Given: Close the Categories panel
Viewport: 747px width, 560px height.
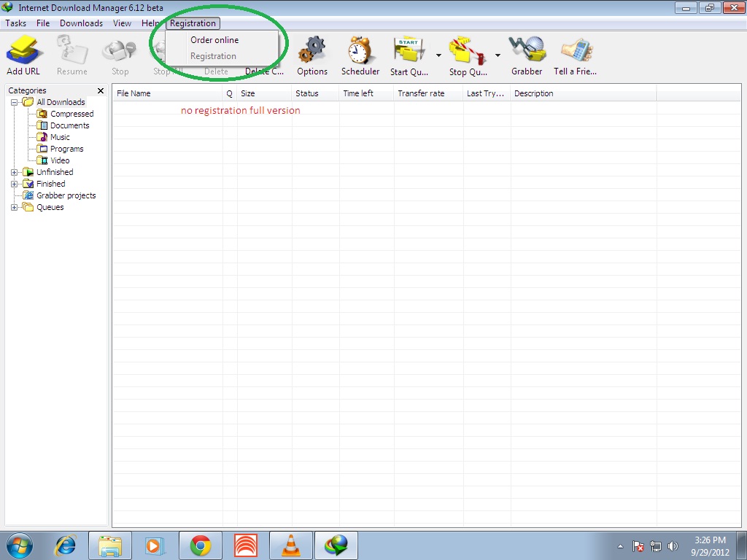Looking at the screenshot, I should tap(101, 90).
